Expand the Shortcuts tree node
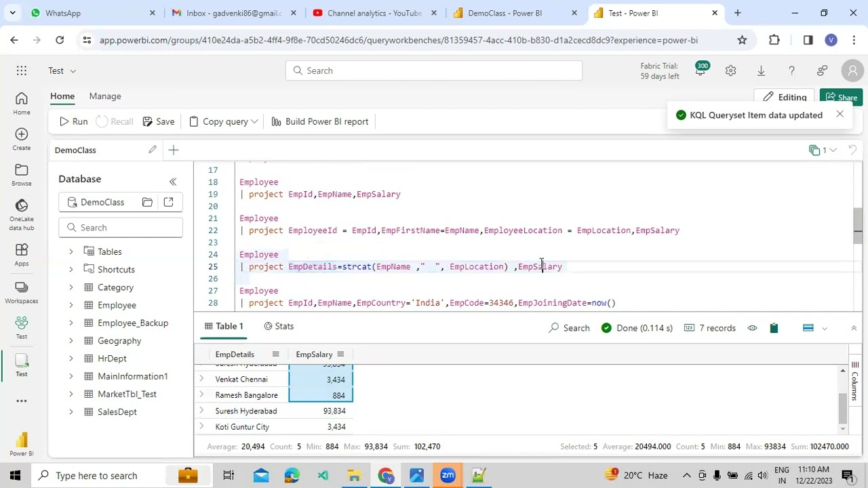The image size is (868, 488). (71, 270)
